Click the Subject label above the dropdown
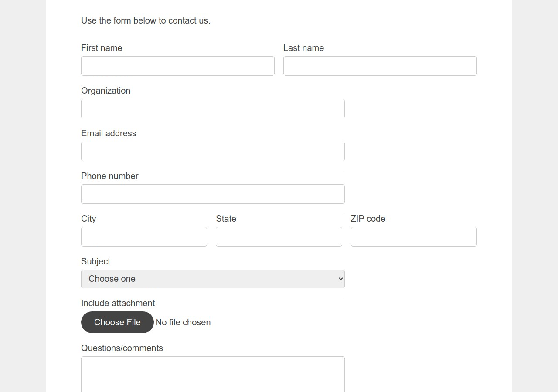 coord(95,261)
